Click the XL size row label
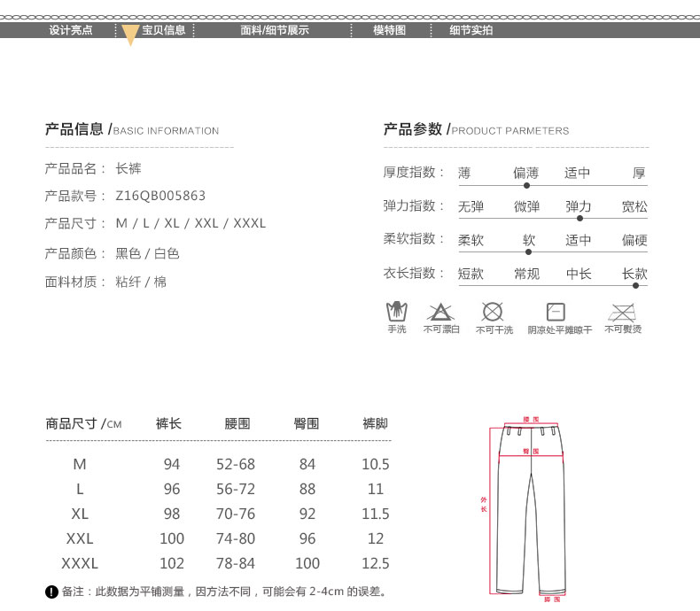The image size is (700, 611). pos(80,514)
